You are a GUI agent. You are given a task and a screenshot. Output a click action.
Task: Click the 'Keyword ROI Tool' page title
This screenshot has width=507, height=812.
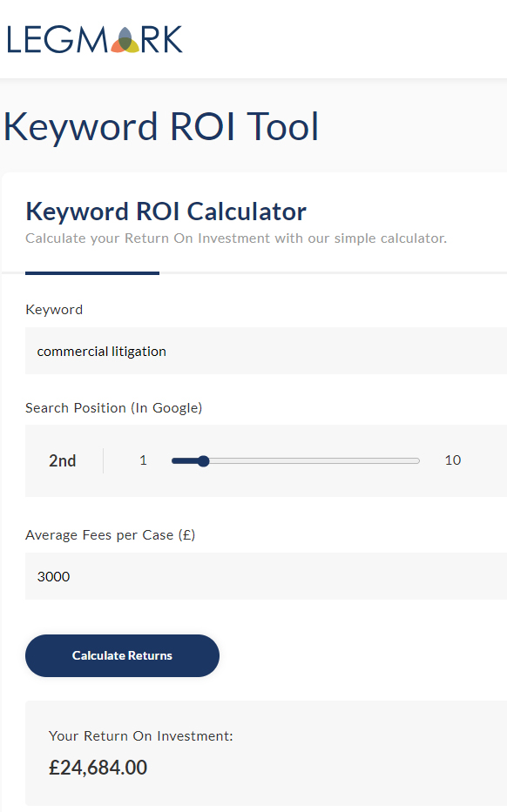(x=160, y=126)
